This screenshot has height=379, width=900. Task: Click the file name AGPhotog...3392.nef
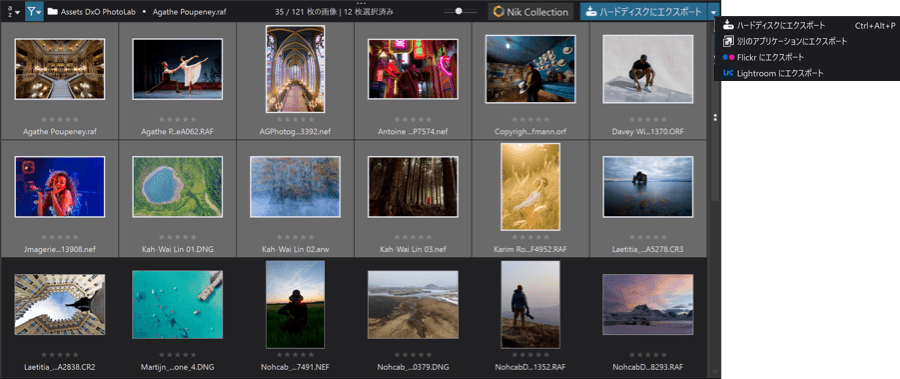click(x=296, y=132)
